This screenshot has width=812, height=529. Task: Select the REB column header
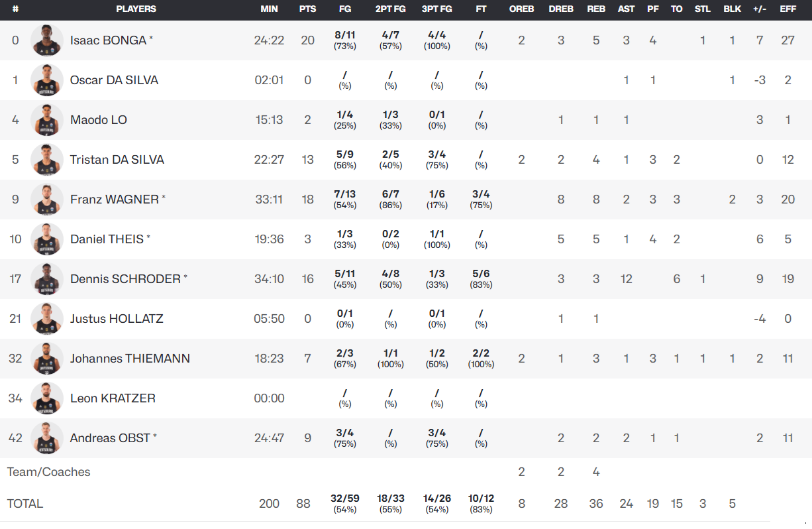click(595, 9)
